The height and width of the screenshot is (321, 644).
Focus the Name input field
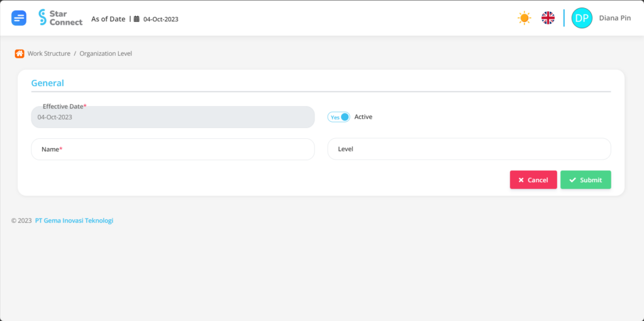[173, 149]
